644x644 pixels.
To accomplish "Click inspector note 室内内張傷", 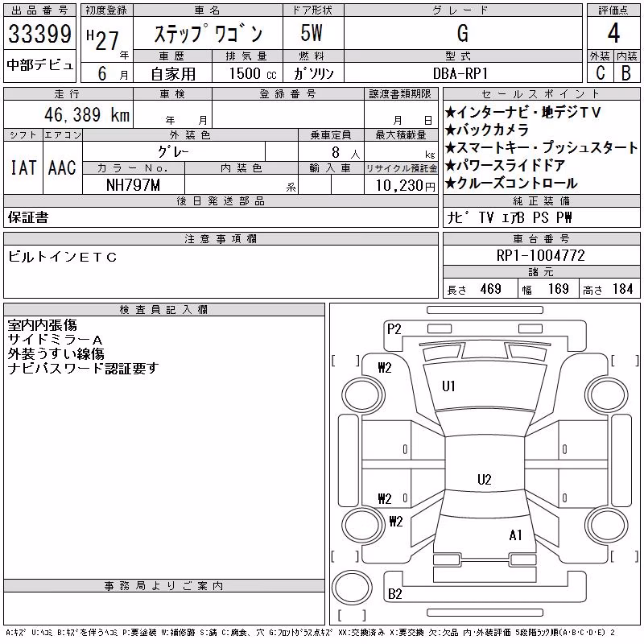I will coord(42,325).
